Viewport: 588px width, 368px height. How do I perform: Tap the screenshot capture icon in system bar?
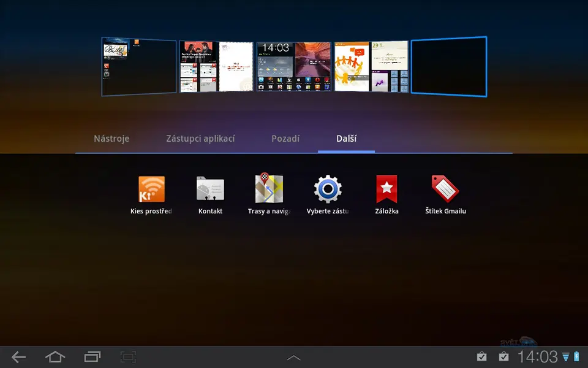[x=128, y=356]
